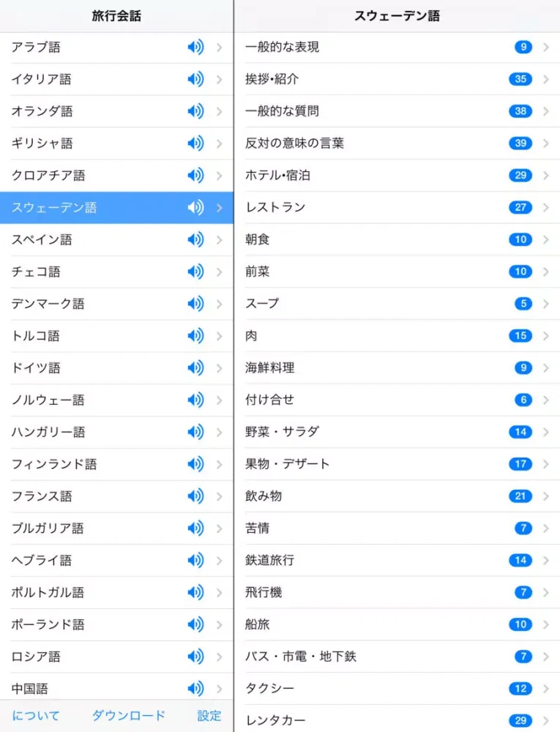This screenshot has width=560, height=732.
Task: Select チェコ語 language label
Action: coord(36,272)
